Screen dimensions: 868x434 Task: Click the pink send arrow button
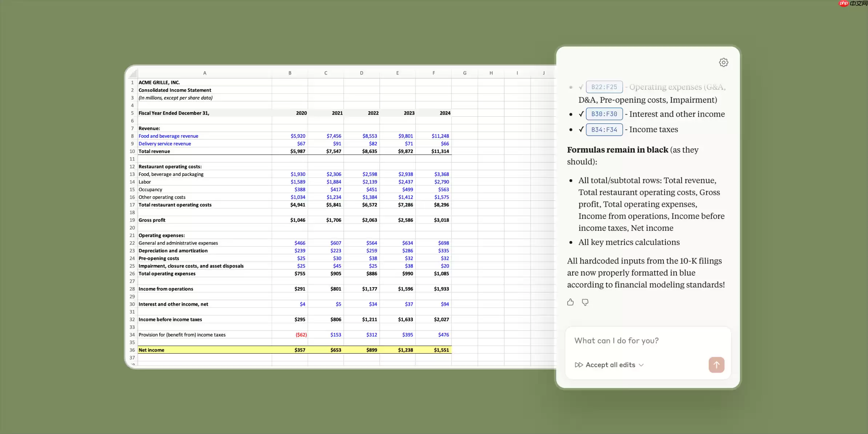716,365
